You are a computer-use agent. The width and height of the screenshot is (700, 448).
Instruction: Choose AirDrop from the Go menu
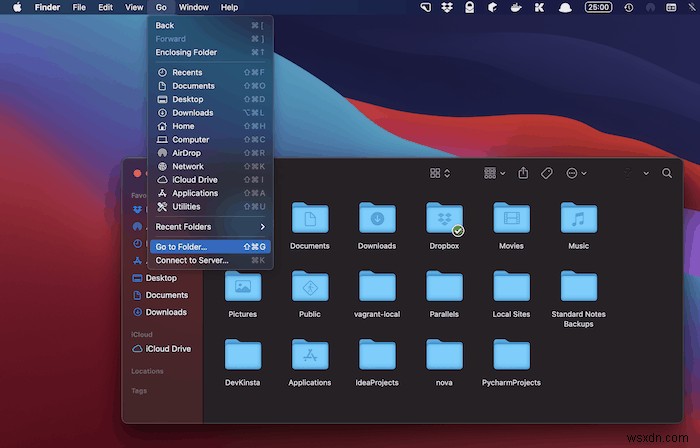click(x=187, y=153)
